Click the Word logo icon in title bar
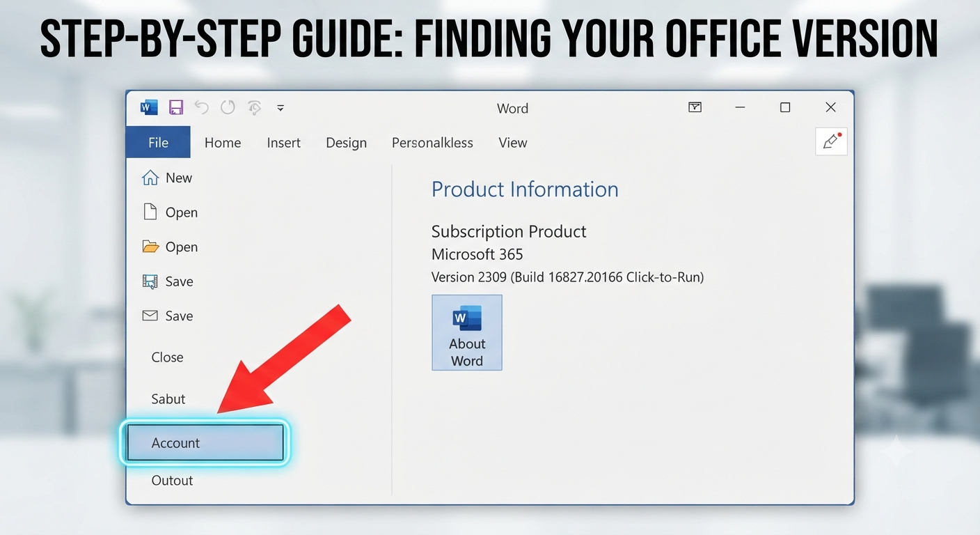 click(x=149, y=107)
